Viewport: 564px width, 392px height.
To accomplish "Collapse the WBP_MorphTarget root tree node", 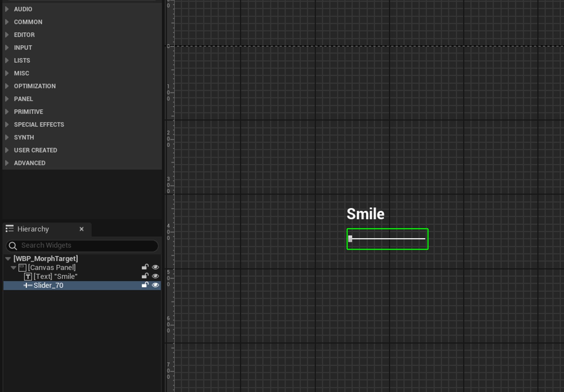I will click(x=8, y=258).
